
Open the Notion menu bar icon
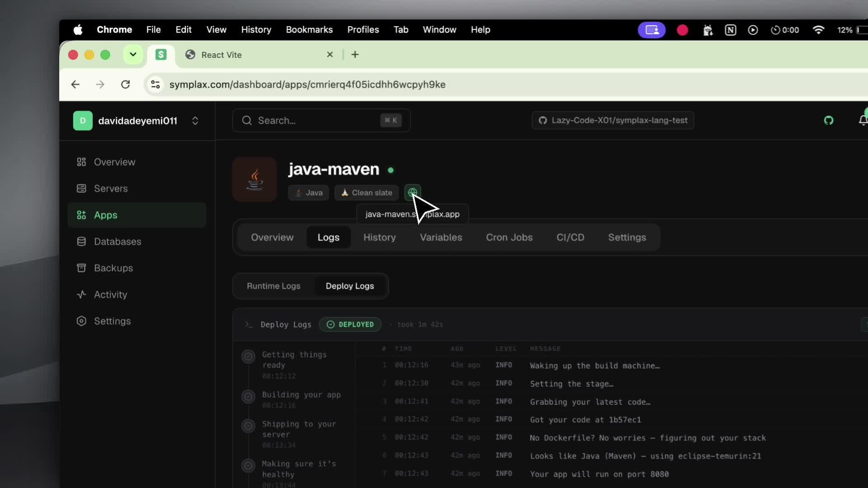[731, 30]
